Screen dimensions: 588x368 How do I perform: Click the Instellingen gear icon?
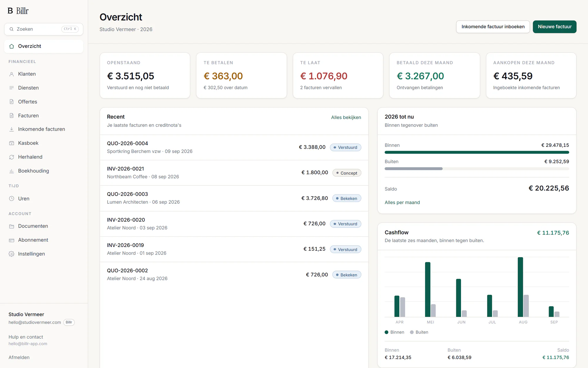coord(11,254)
